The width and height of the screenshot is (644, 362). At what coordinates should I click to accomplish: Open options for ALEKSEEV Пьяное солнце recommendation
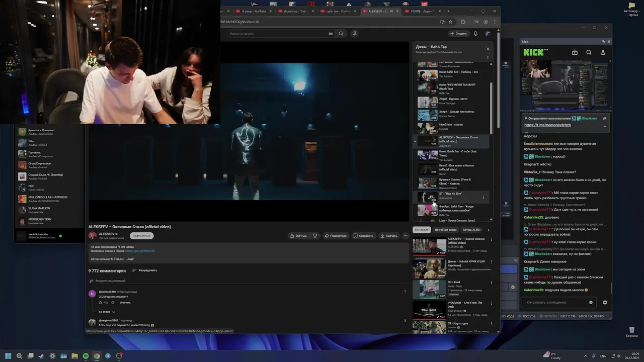[x=492, y=239]
